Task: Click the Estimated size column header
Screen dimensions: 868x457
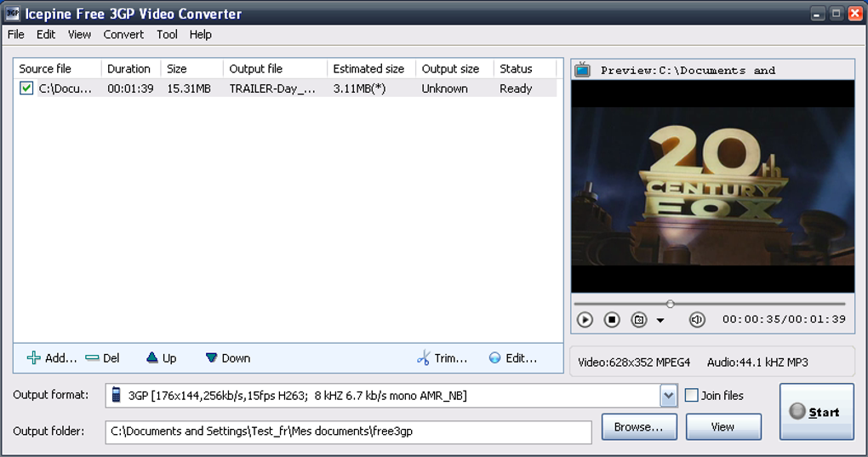Action: pyautogui.click(x=371, y=69)
